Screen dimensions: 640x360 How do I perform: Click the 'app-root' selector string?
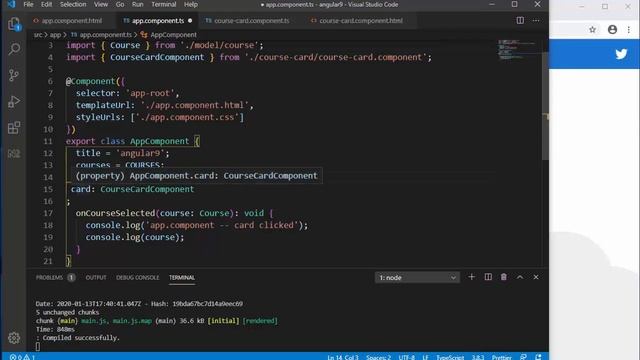coord(150,93)
